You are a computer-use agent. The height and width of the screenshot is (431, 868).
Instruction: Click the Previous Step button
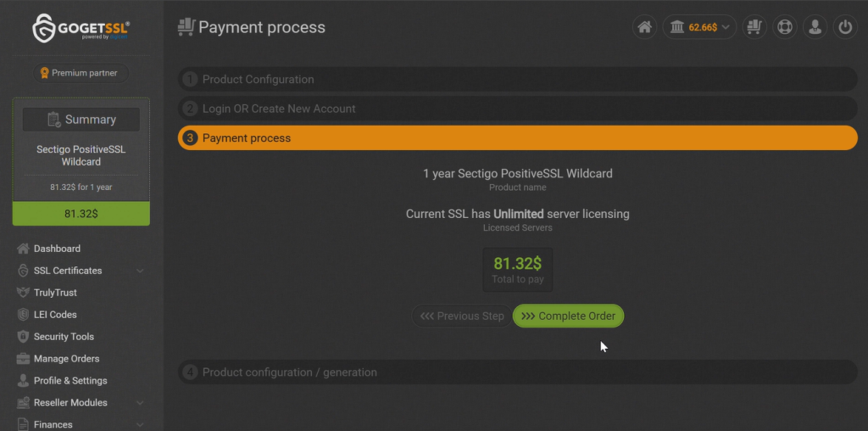click(462, 316)
